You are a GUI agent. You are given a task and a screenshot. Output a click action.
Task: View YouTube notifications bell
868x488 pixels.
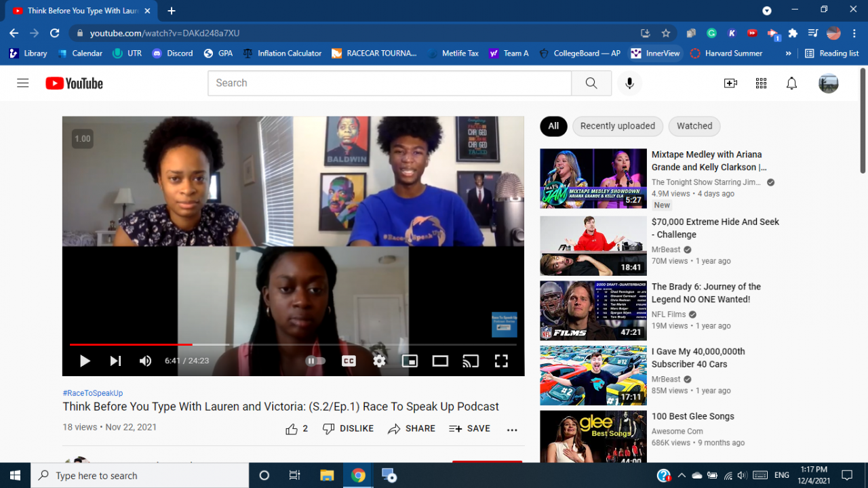(x=791, y=83)
